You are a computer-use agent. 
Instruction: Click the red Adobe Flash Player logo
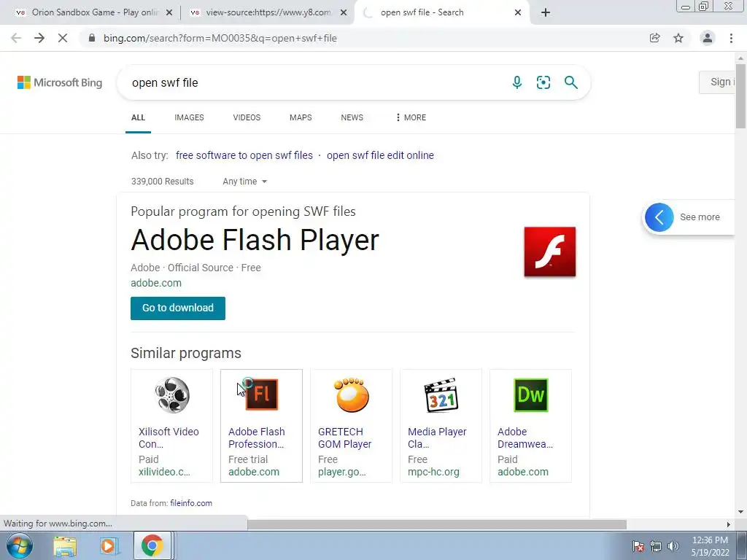[x=550, y=252]
